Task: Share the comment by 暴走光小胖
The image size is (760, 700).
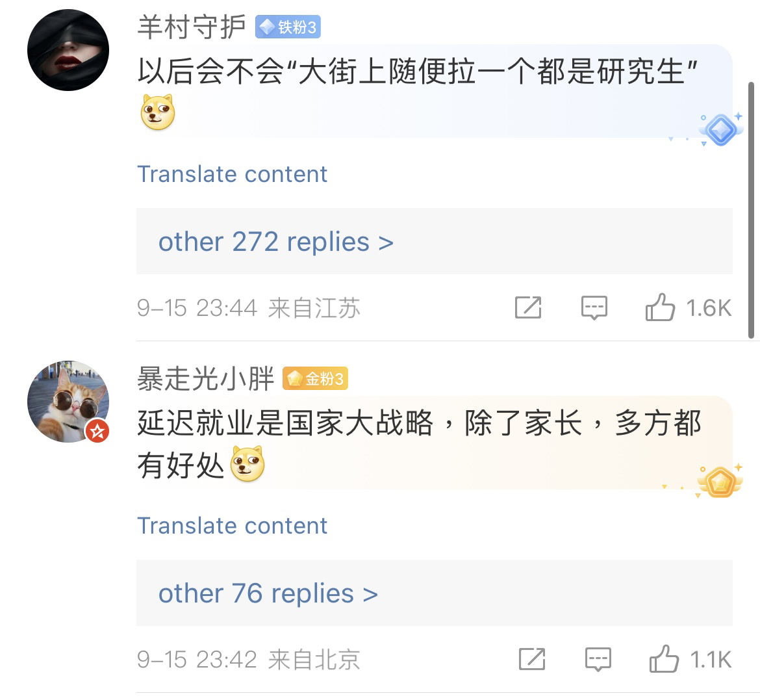Action: point(532,659)
